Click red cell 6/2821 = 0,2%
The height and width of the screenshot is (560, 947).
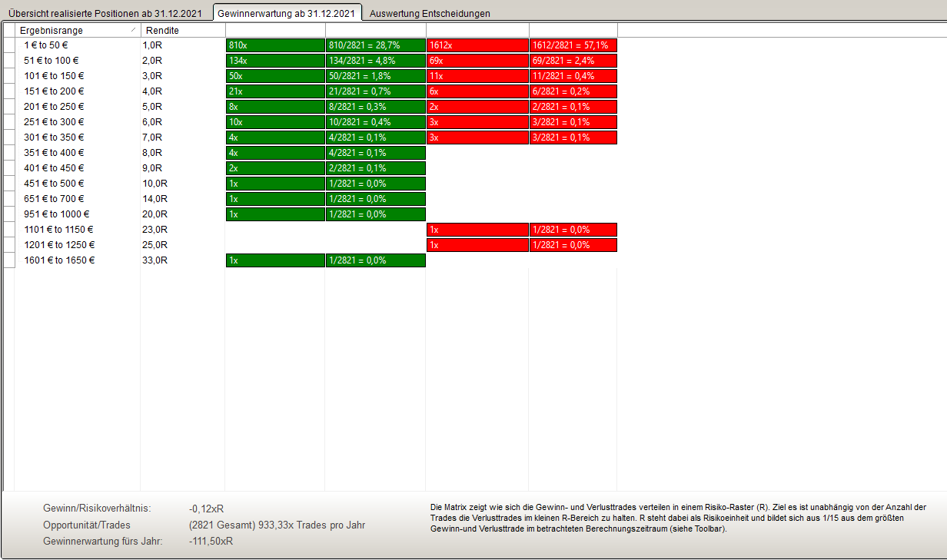[573, 91]
